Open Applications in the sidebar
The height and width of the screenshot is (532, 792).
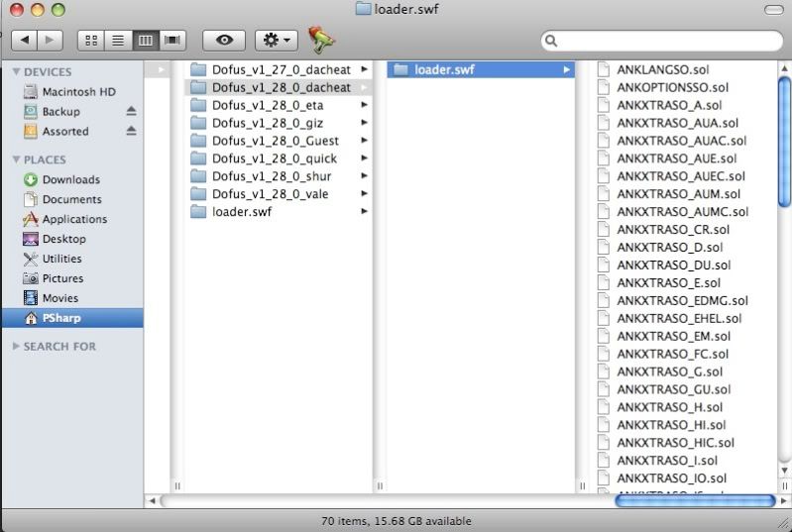(72, 219)
